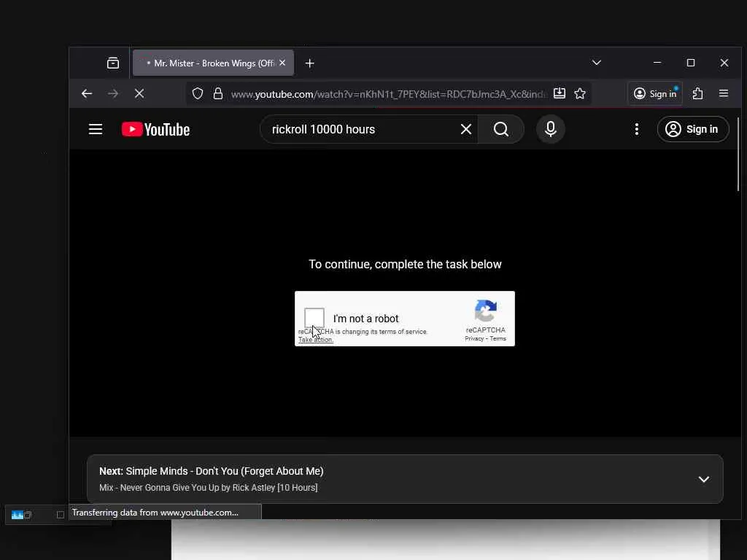Install site as app icon in address bar
Viewport: 747px width, 560px height.
(560, 93)
